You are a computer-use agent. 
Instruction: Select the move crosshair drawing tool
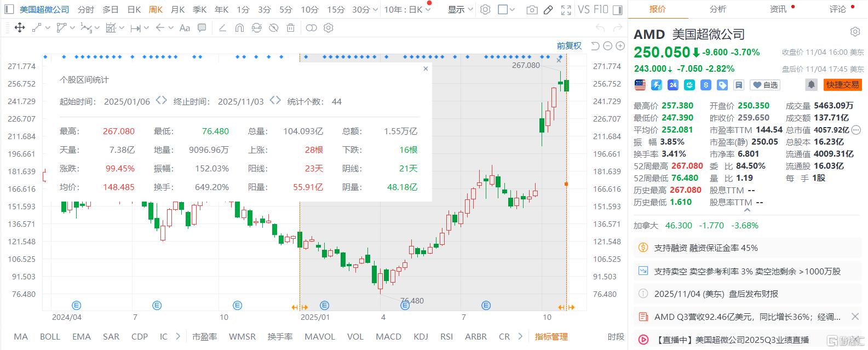(20, 28)
